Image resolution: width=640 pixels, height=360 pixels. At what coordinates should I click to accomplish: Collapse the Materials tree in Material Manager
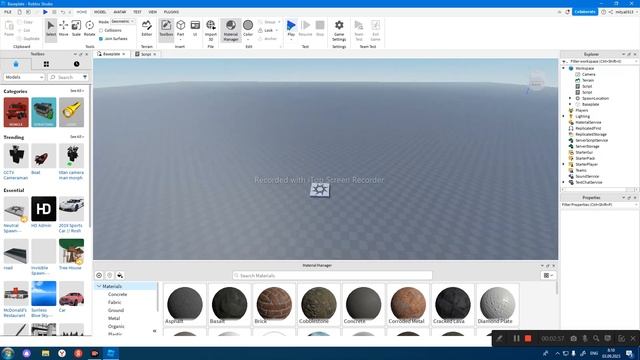click(99, 287)
